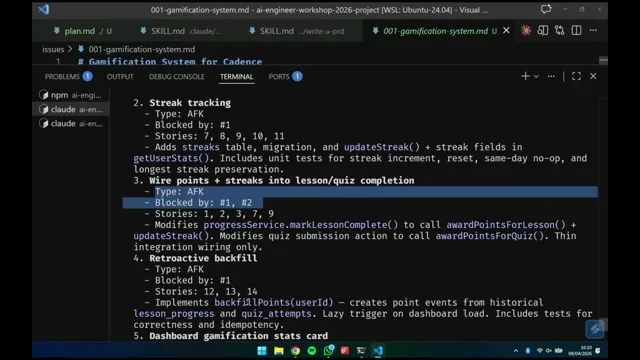Click the editor minimap scrollbar
The width and height of the screenshot is (640, 360).
(603, 60)
